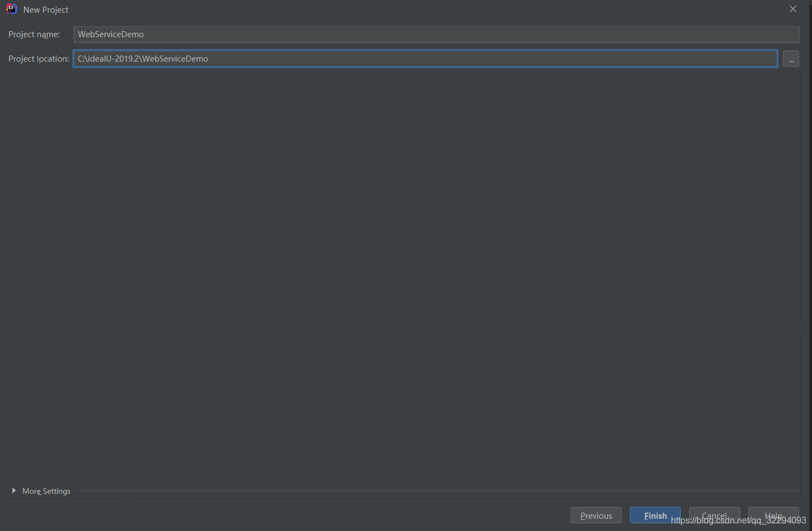This screenshot has width=812, height=531.
Task: Click the Project name input field
Action: [x=436, y=34]
